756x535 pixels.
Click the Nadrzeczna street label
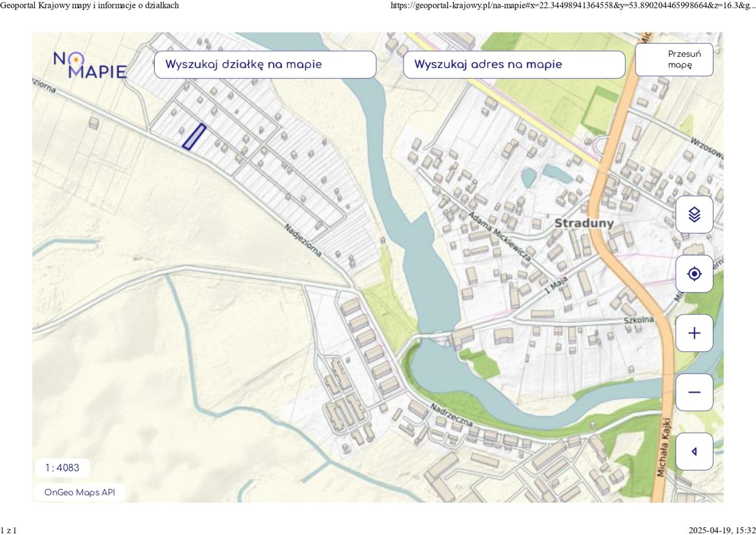coord(452,415)
